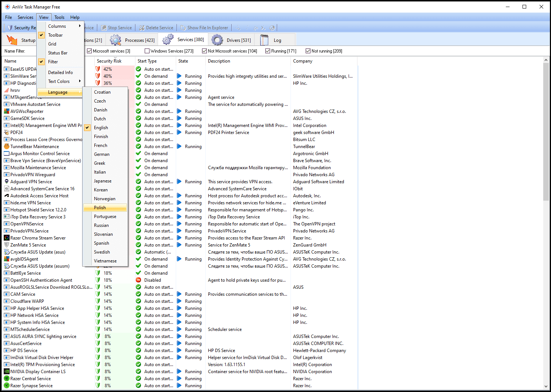Click Status Bar in the View menu
The height and width of the screenshot is (392, 551).
click(60, 53)
